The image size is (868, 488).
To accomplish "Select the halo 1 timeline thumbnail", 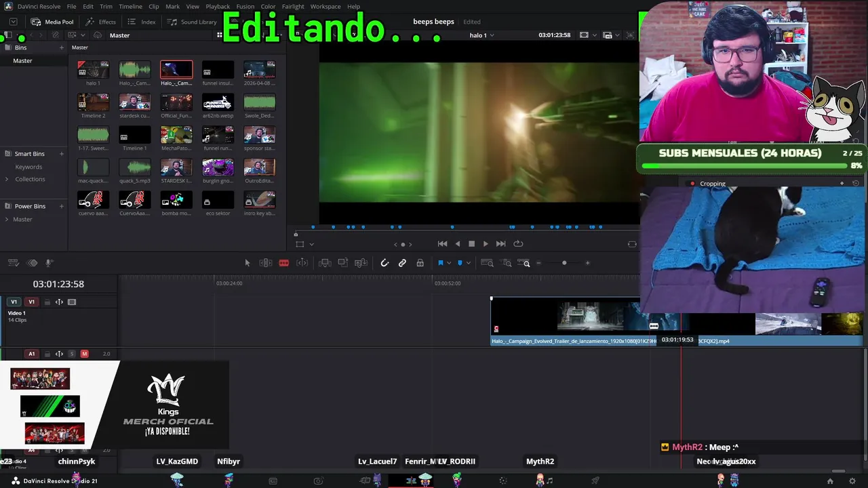I will click(x=93, y=70).
